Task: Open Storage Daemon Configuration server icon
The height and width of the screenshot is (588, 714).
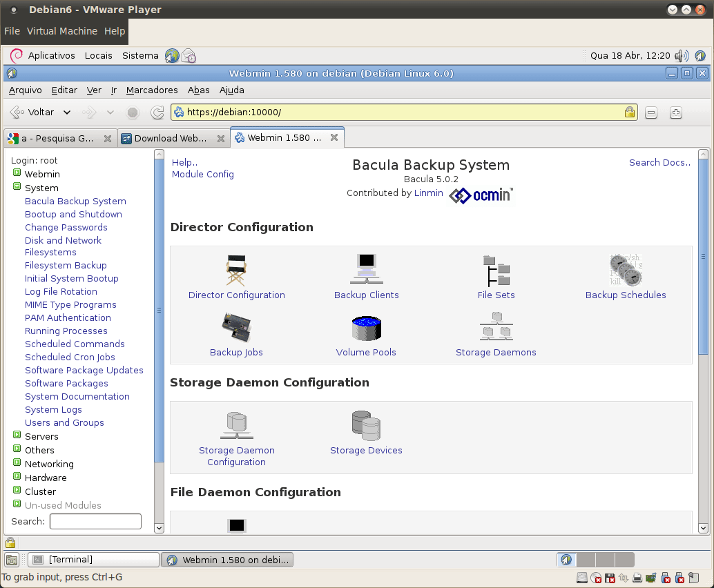Action: tap(236, 426)
